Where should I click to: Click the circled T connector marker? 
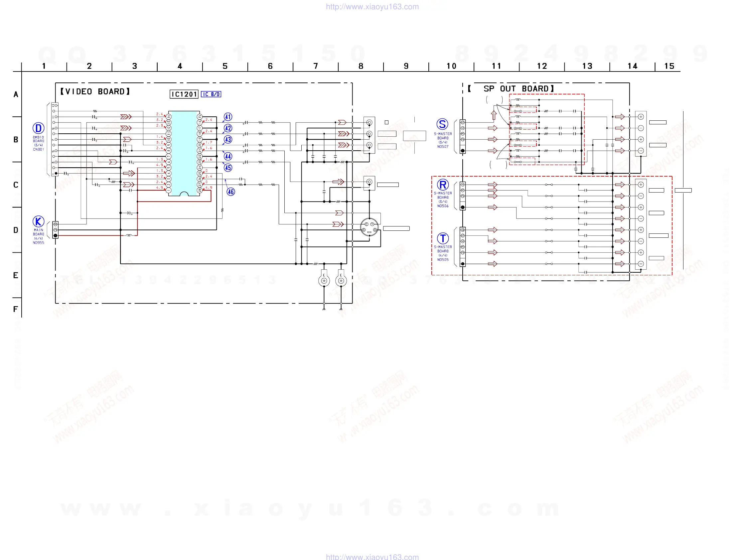pos(443,238)
